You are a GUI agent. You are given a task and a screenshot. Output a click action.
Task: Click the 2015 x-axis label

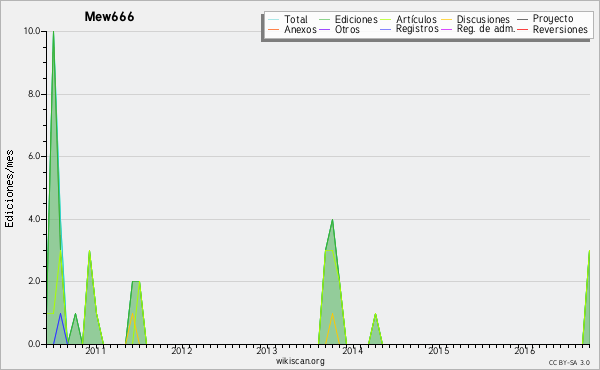tap(439, 350)
